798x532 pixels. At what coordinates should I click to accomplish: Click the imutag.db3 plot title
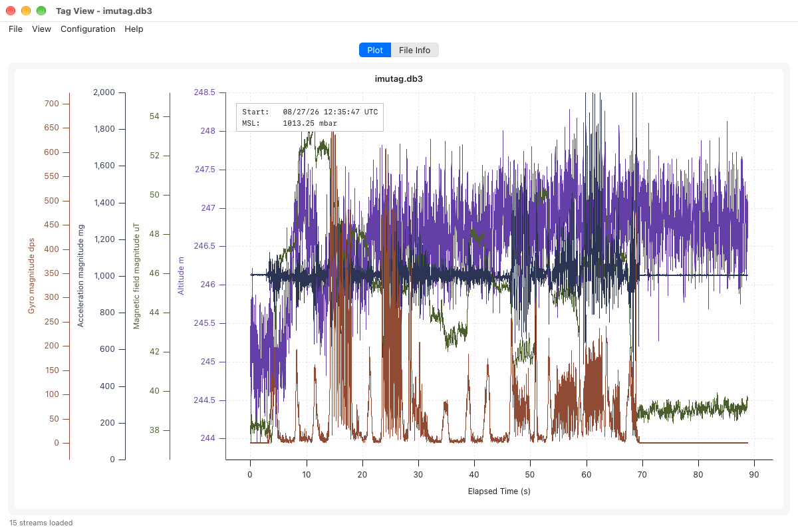[x=399, y=78]
